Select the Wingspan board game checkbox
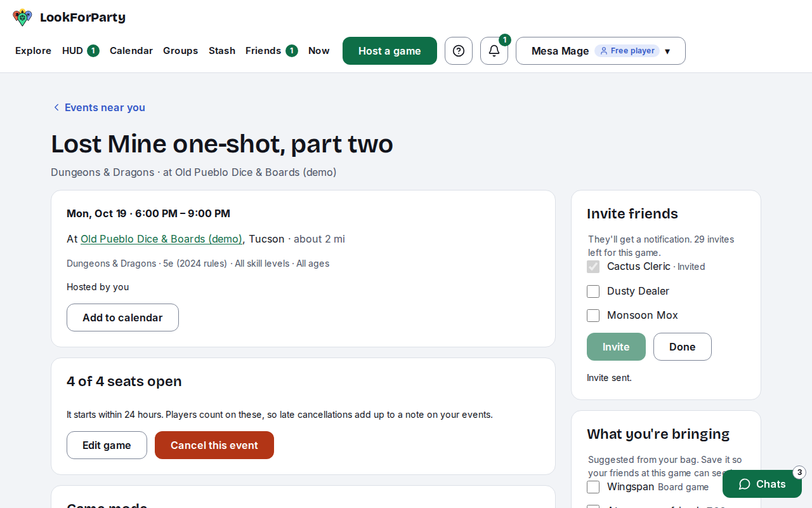The height and width of the screenshot is (508, 812). click(x=593, y=487)
